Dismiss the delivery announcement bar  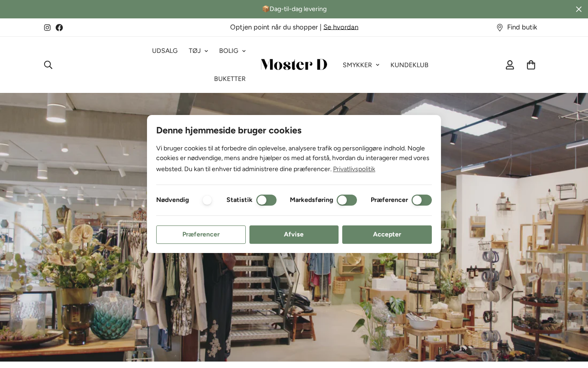tap(579, 9)
